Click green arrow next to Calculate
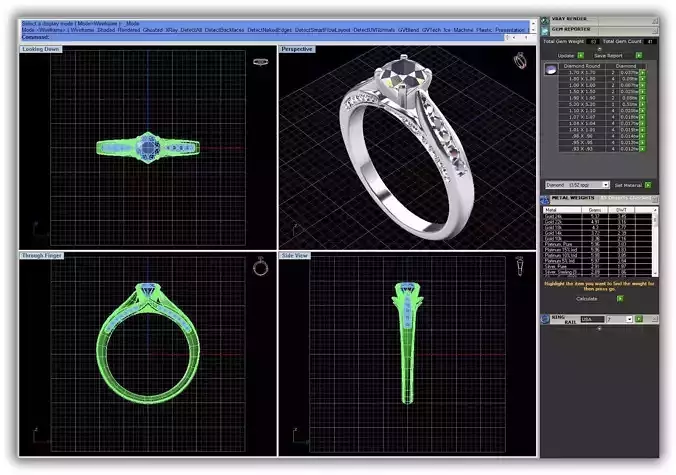676x475 pixels. [620, 298]
